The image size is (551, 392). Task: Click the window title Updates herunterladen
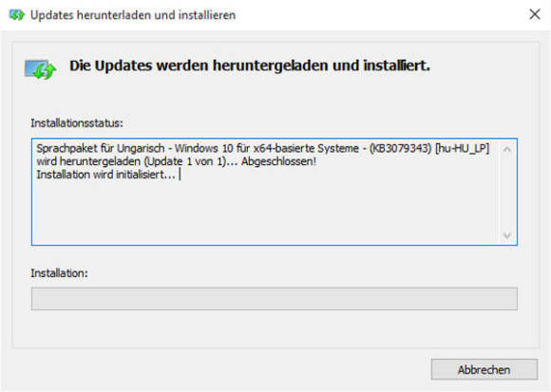tap(133, 15)
